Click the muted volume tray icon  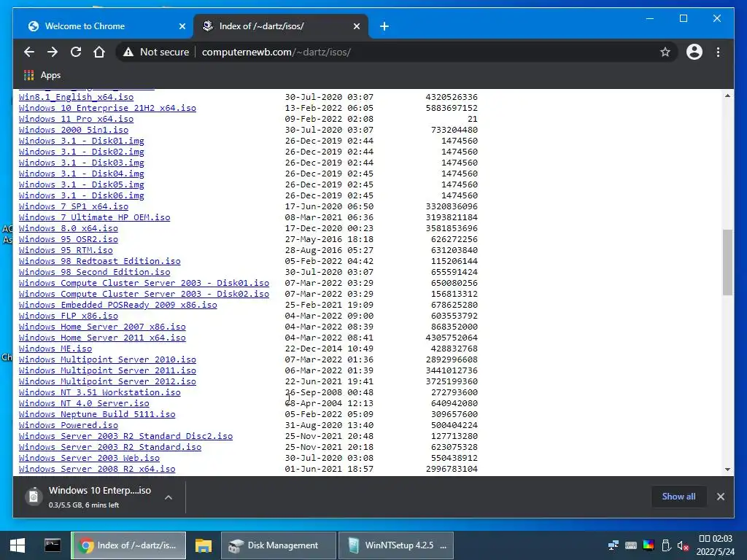[683, 545]
